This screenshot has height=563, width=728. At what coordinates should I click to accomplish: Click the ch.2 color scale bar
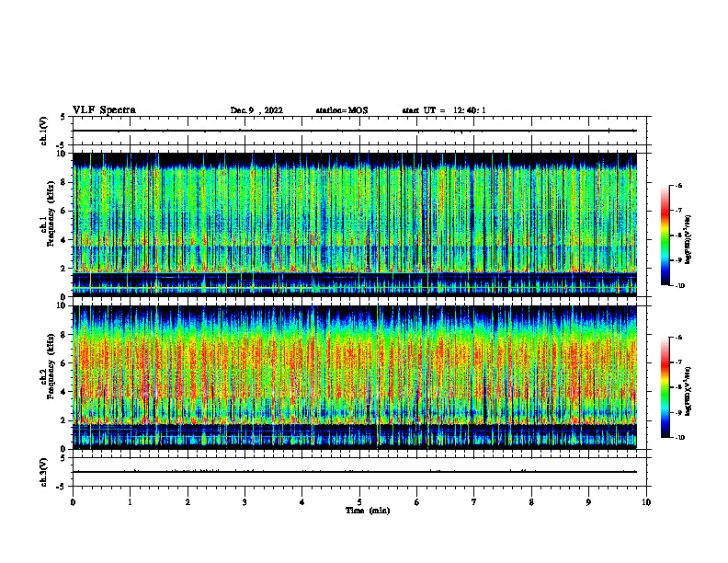pyautogui.click(x=665, y=387)
